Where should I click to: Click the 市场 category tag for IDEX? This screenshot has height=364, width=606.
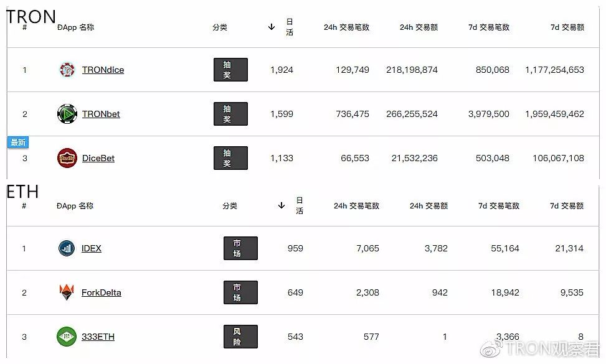(x=240, y=248)
